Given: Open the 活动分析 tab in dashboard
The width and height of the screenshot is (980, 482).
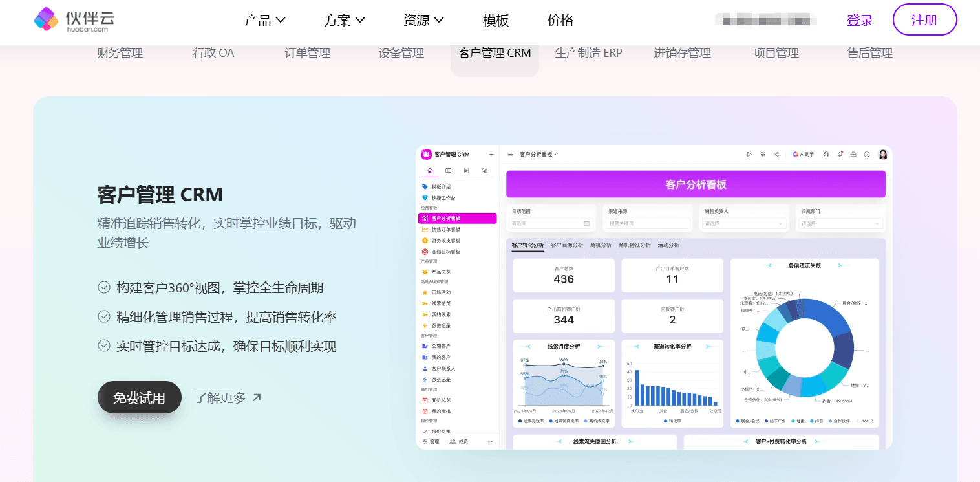Looking at the screenshot, I should [x=668, y=245].
